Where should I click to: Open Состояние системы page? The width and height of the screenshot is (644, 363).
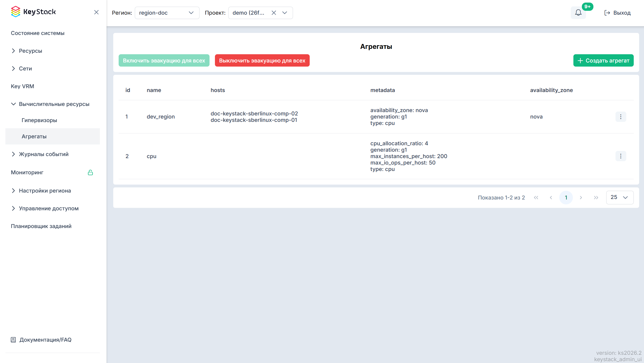37,33
